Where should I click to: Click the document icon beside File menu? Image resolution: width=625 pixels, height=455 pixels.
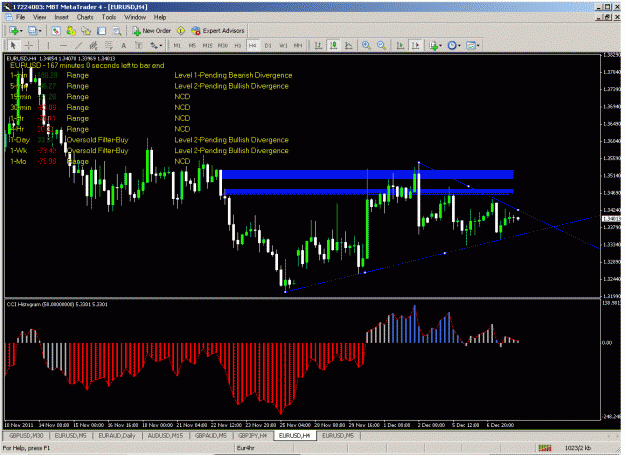[x=8, y=17]
